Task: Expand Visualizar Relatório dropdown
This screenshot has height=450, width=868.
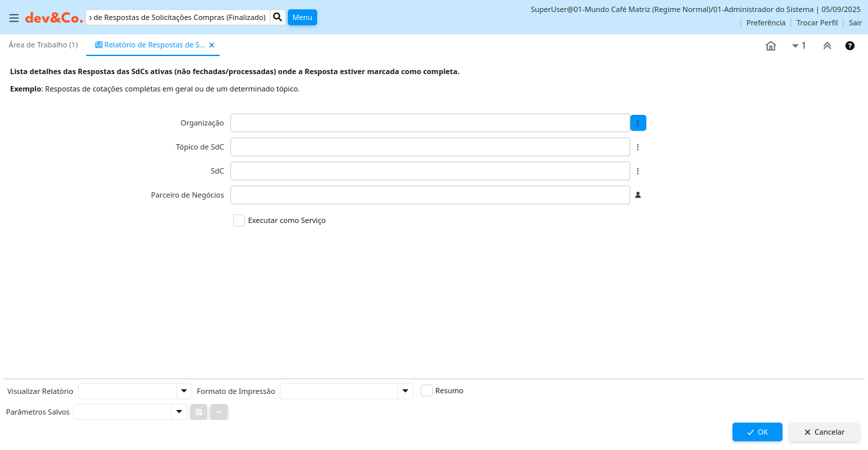Action: pos(184,391)
